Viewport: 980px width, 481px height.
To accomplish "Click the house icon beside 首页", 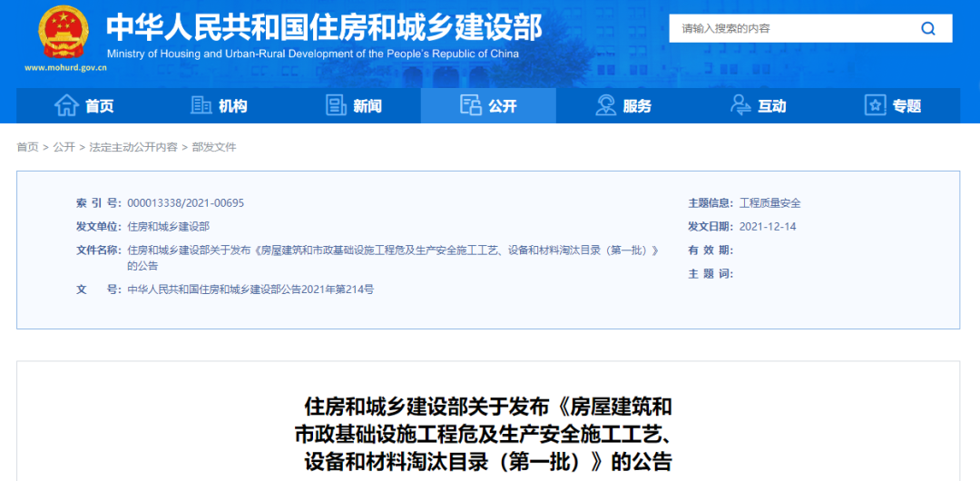I will point(66,105).
